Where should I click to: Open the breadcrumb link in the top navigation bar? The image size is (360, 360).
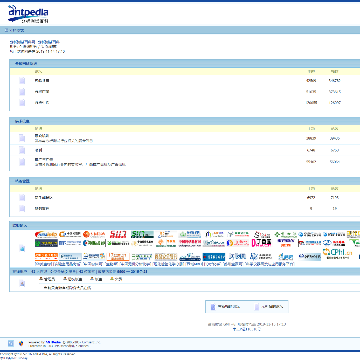tap(14, 30)
